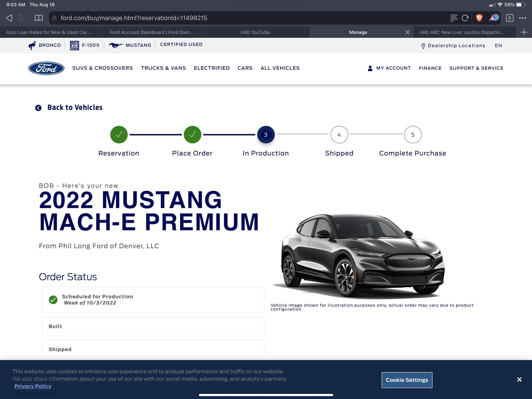
Task: Click the Mustang pony logo
Action: coord(116,45)
